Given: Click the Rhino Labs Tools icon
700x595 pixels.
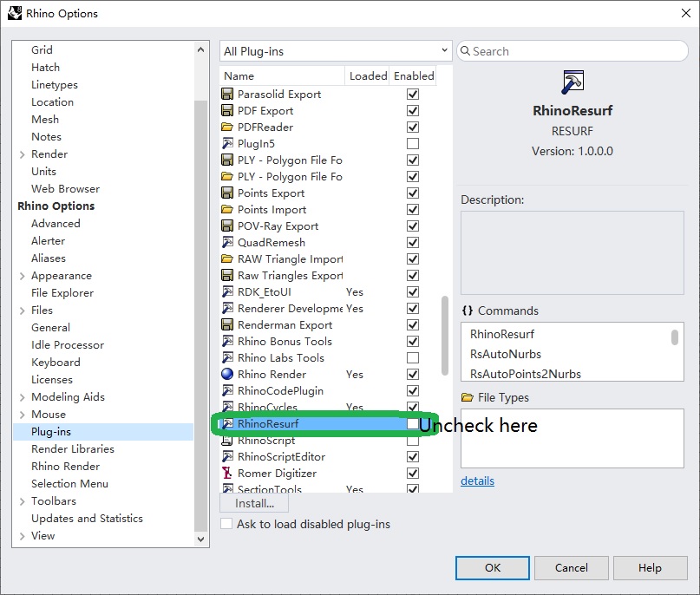Looking at the screenshot, I should click(x=227, y=357).
